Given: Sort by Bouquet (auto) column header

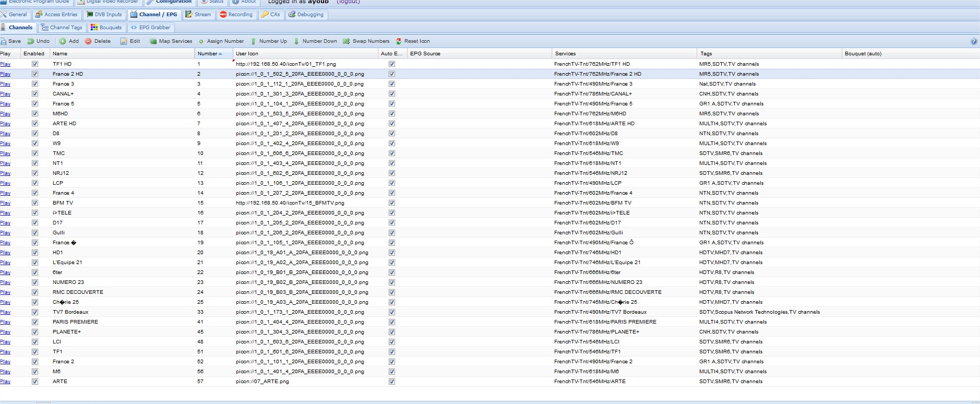Looking at the screenshot, I should coord(911,54).
